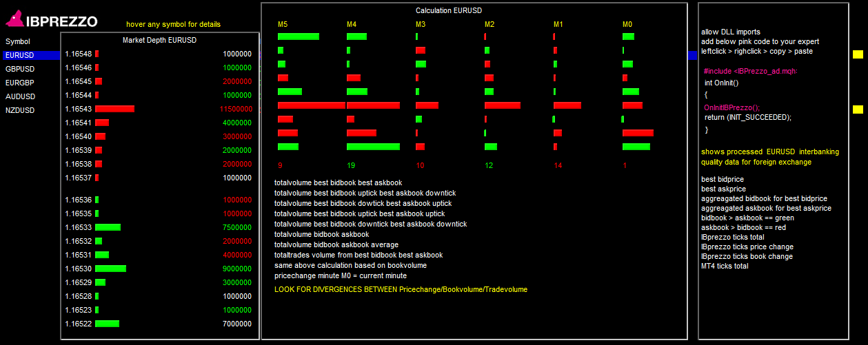Select GBPUSD in the symbol list
The image size is (868, 345).
20,69
